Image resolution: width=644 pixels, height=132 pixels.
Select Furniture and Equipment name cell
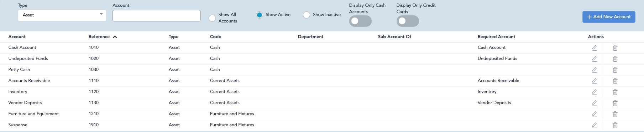click(33, 114)
